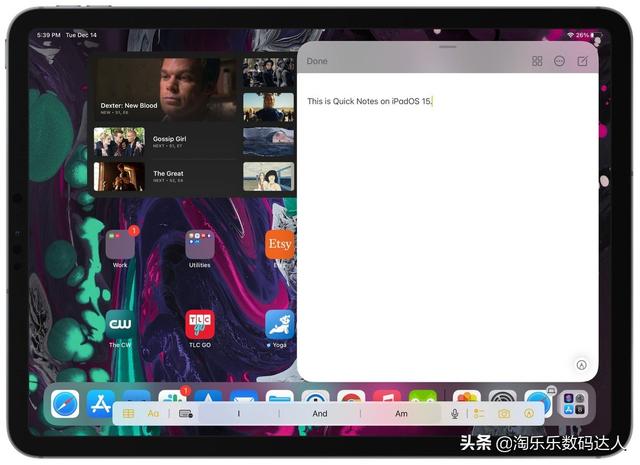Tap the microphone dictation icon
The image size is (640, 465).
pyautogui.click(x=455, y=413)
